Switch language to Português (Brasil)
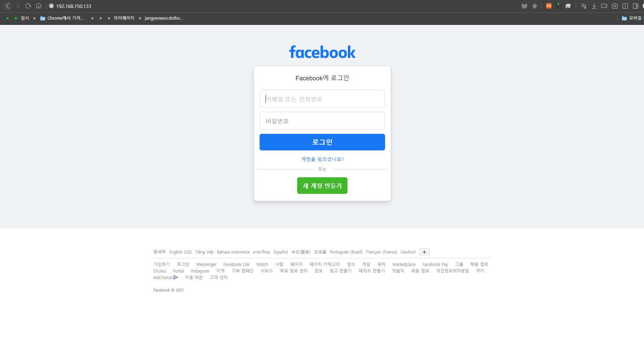Screen dimensions: 644x347 point(346,252)
